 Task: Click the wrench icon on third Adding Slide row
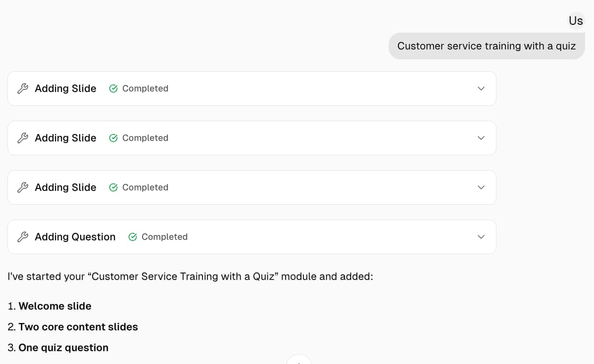22,187
